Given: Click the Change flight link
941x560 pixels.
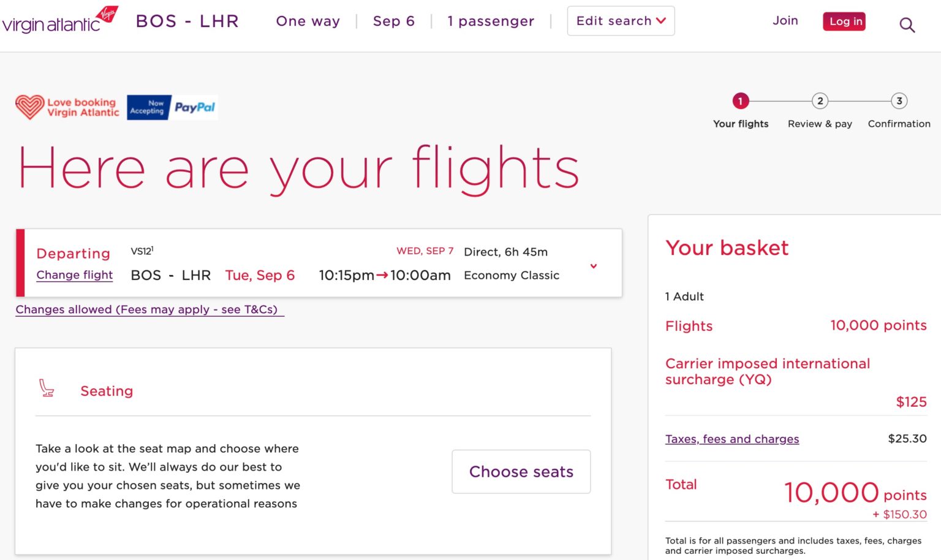Looking at the screenshot, I should click(x=74, y=274).
